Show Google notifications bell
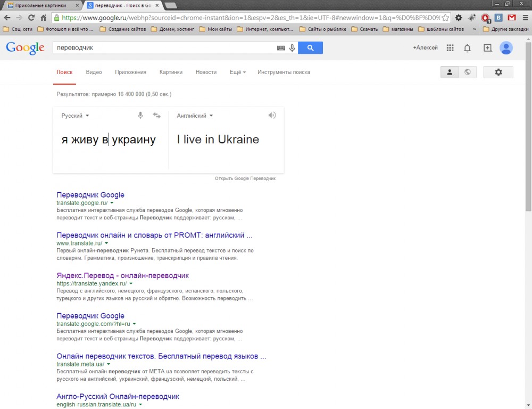This screenshot has width=532, height=409. 467,48
